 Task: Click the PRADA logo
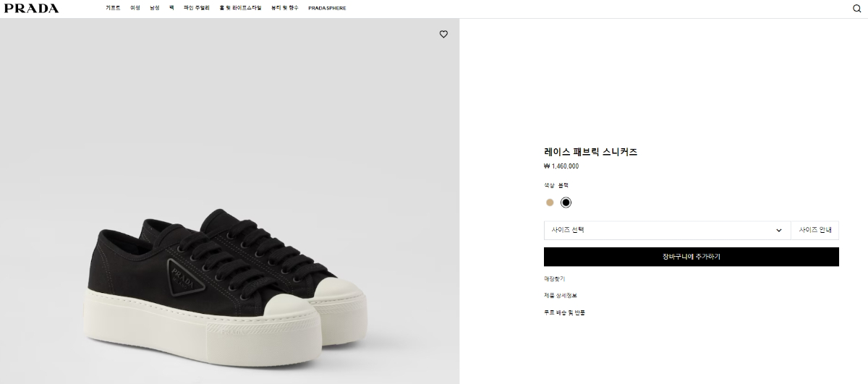[x=31, y=8]
